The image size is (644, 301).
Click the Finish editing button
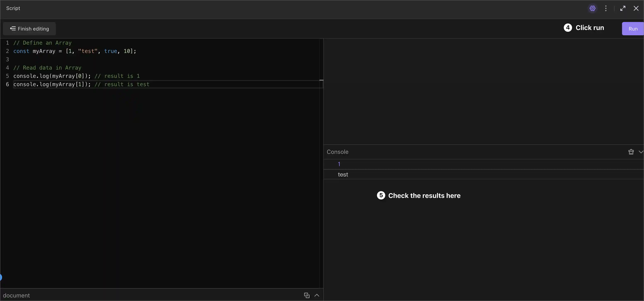tap(29, 28)
